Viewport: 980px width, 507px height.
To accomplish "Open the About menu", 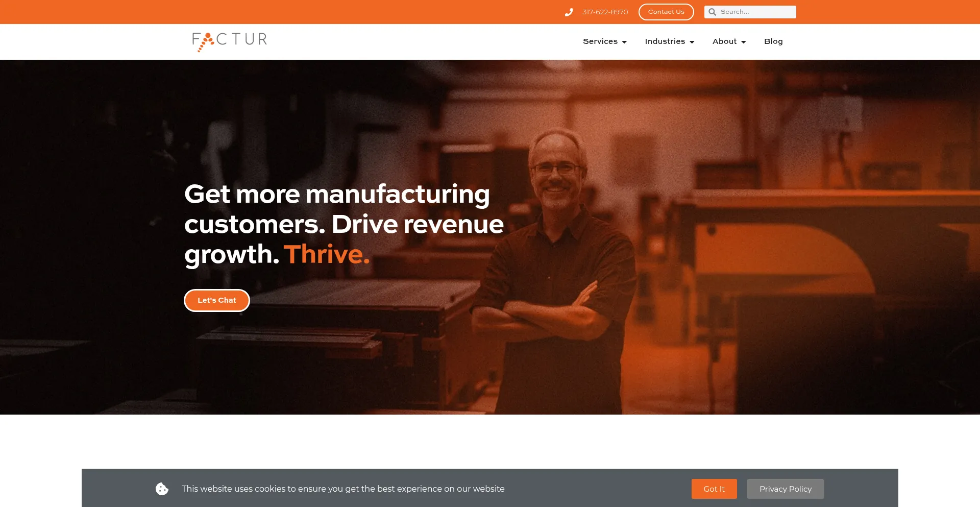I will [x=724, y=41].
